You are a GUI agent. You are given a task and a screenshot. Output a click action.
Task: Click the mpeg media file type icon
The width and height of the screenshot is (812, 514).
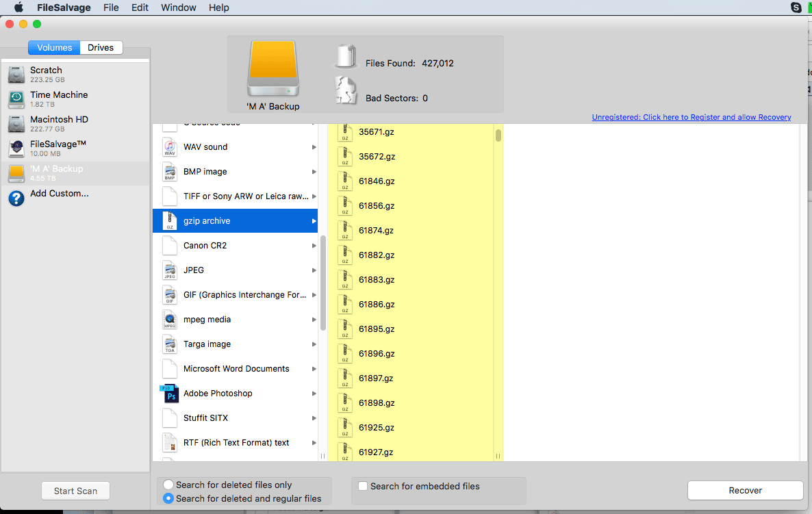pyautogui.click(x=170, y=320)
